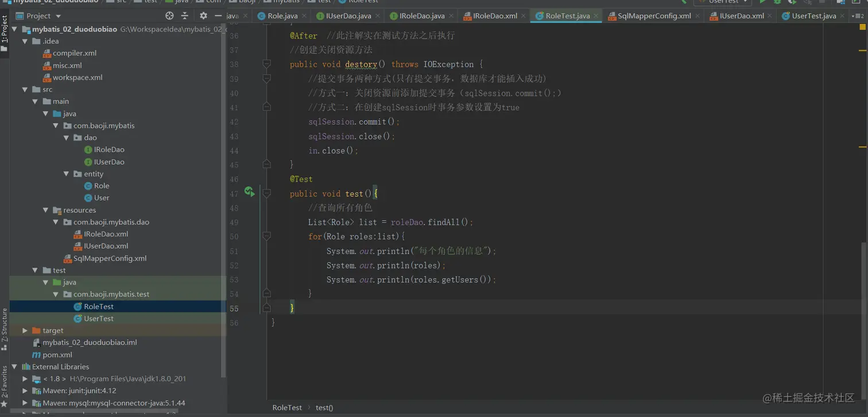Collapse the dao package
Image resolution: width=868 pixels, height=417 pixels.
(66, 138)
